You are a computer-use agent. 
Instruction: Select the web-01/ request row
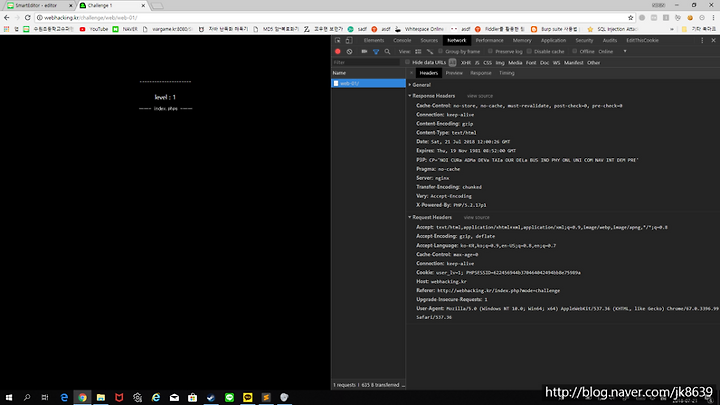(368, 83)
